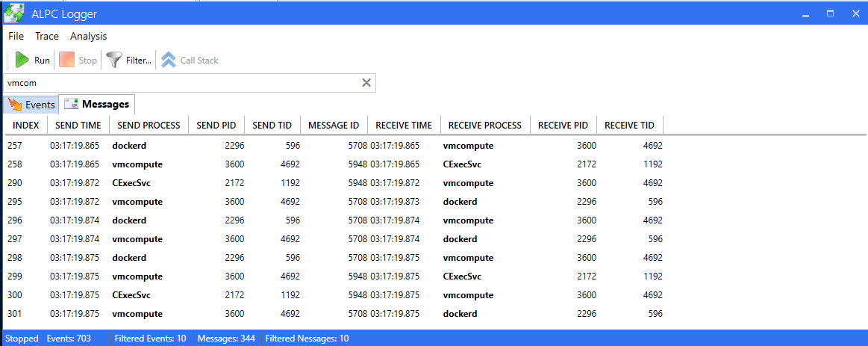The width and height of the screenshot is (868, 346).
Task: Open the Trace menu
Action: click(46, 36)
